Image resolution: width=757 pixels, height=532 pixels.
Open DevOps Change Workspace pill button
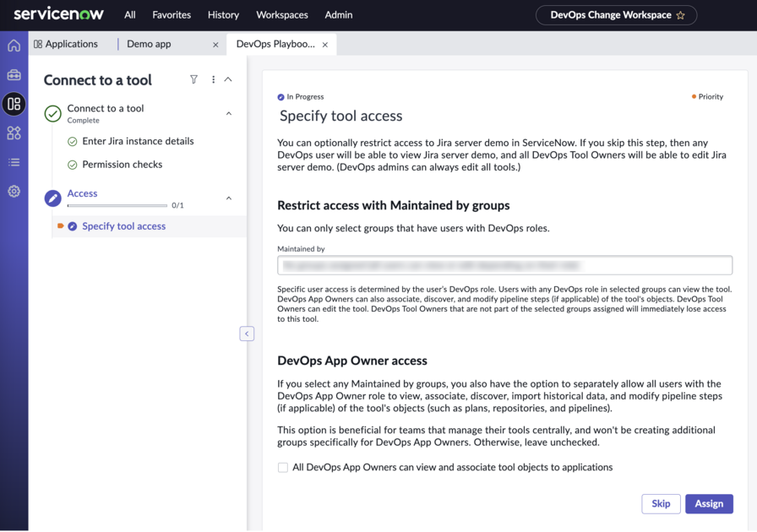616,15
